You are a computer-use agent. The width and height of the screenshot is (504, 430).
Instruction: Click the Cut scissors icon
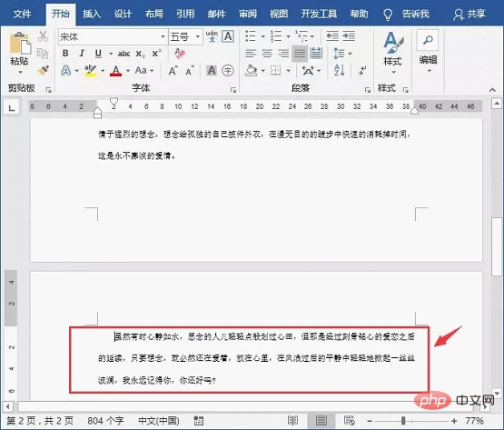[x=43, y=36]
